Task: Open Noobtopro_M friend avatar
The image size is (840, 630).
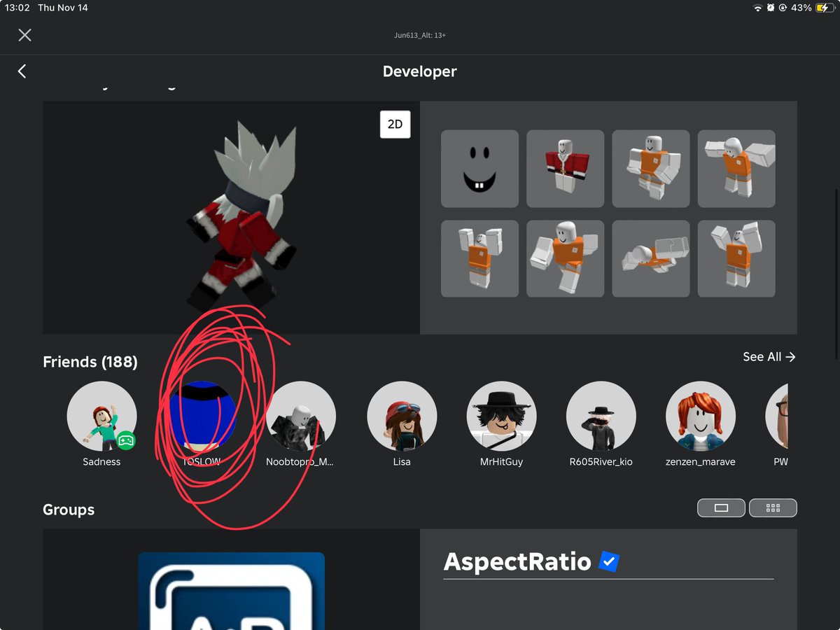Action: pos(301,416)
